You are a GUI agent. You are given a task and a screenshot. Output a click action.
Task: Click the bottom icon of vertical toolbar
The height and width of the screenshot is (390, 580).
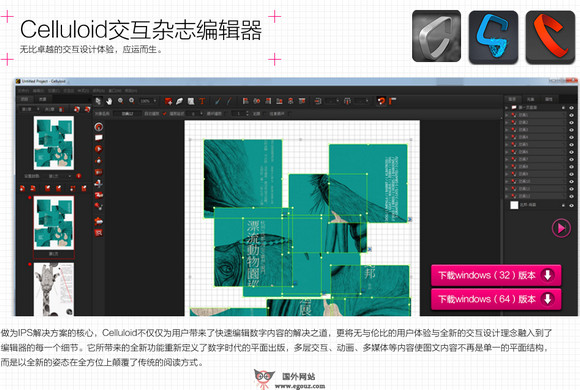coord(98,233)
